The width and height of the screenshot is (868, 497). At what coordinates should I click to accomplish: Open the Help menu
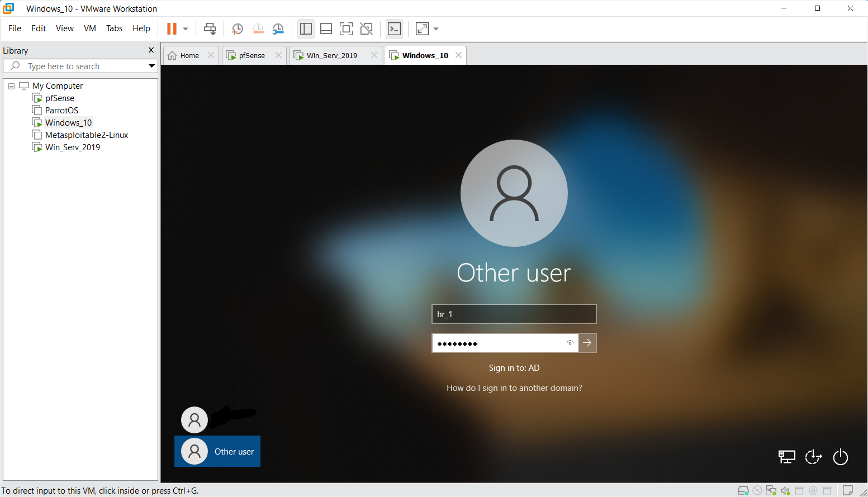[141, 28]
